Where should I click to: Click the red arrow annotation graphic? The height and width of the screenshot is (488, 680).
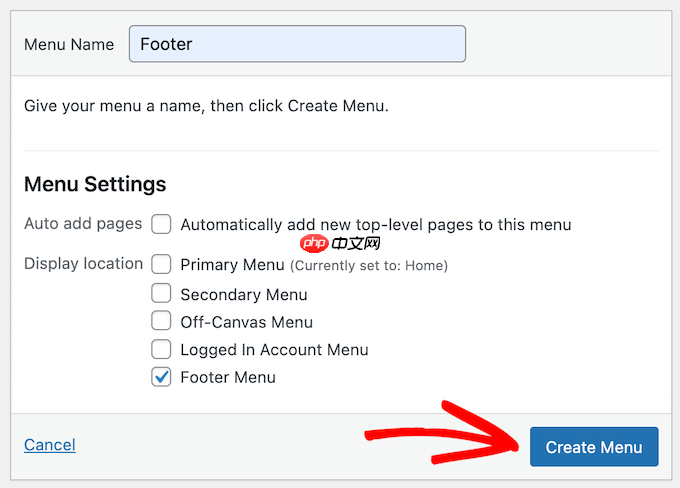(x=441, y=432)
